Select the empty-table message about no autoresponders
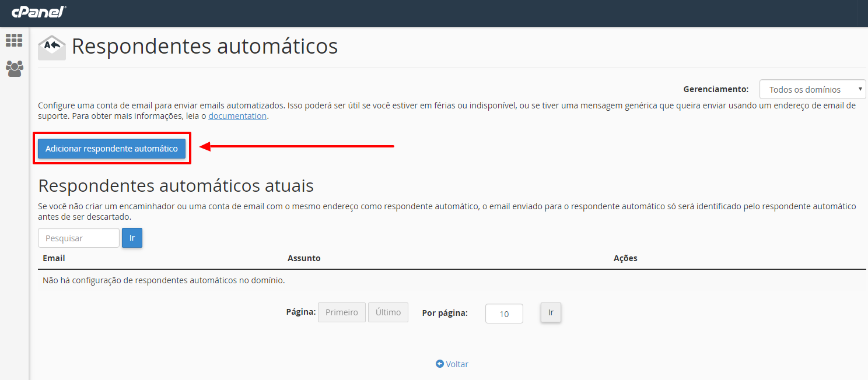Image resolution: width=868 pixels, height=380 pixels. coord(164,280)
